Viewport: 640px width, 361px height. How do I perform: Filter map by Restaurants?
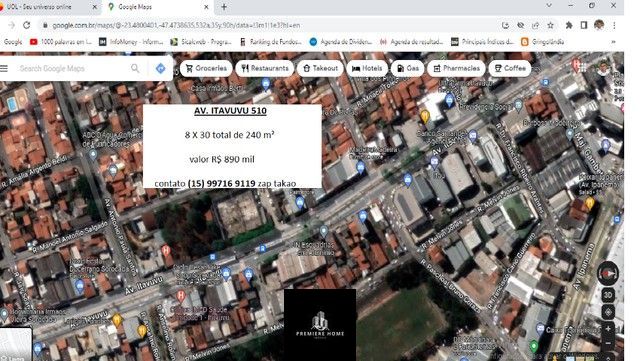click(x=264, y=68)
